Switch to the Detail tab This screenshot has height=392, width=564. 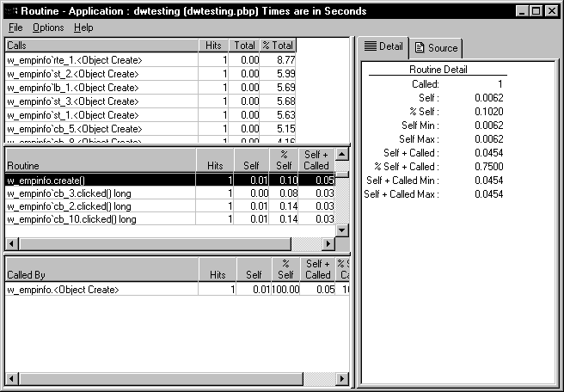pos(383,46)
